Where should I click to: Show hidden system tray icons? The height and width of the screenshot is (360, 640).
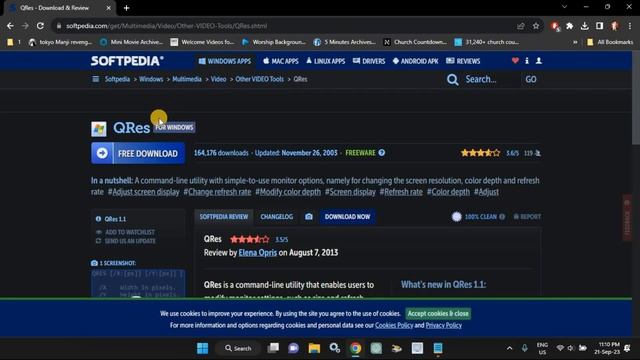[509, 348]
